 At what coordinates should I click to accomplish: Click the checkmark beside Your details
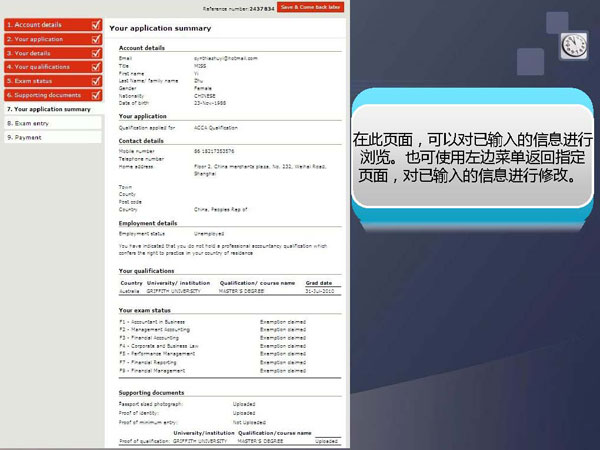click(96, 52)
